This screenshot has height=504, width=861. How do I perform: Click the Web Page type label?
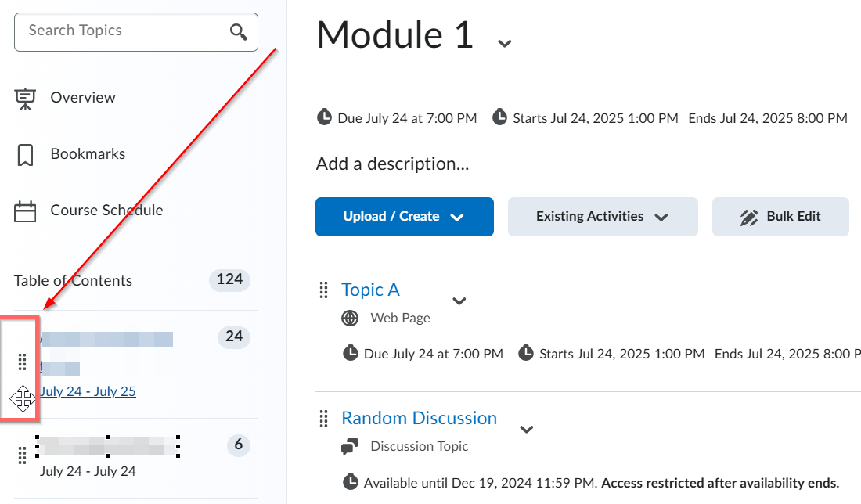tap(400, 318)
